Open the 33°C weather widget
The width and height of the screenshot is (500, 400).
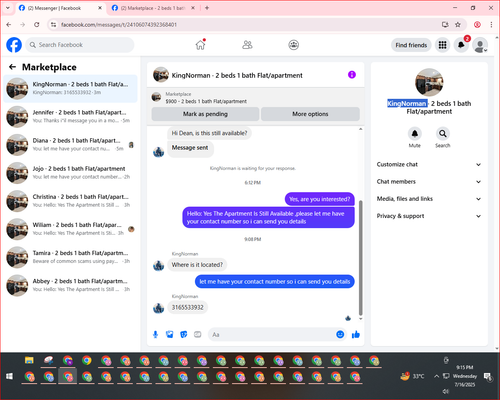pos(413,376)
